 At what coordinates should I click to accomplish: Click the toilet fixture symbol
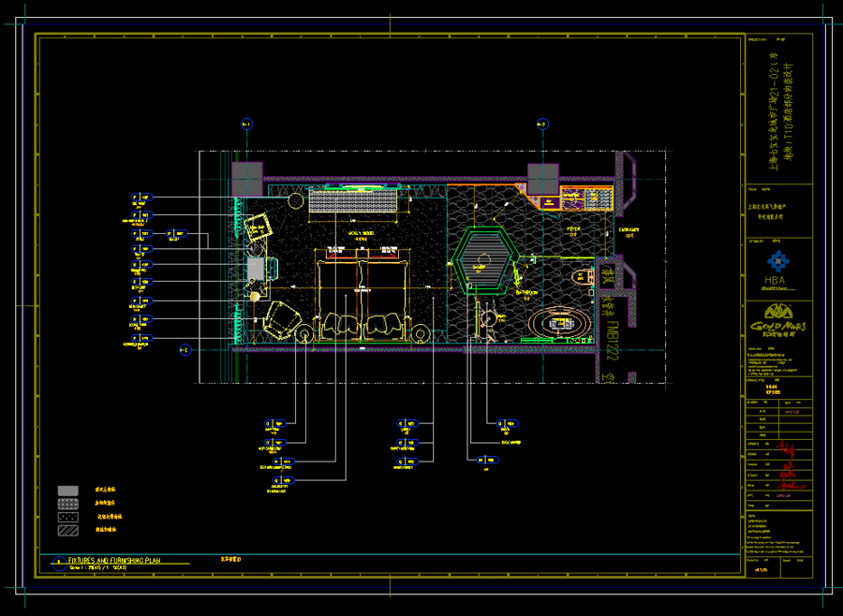tap(583, 277)
